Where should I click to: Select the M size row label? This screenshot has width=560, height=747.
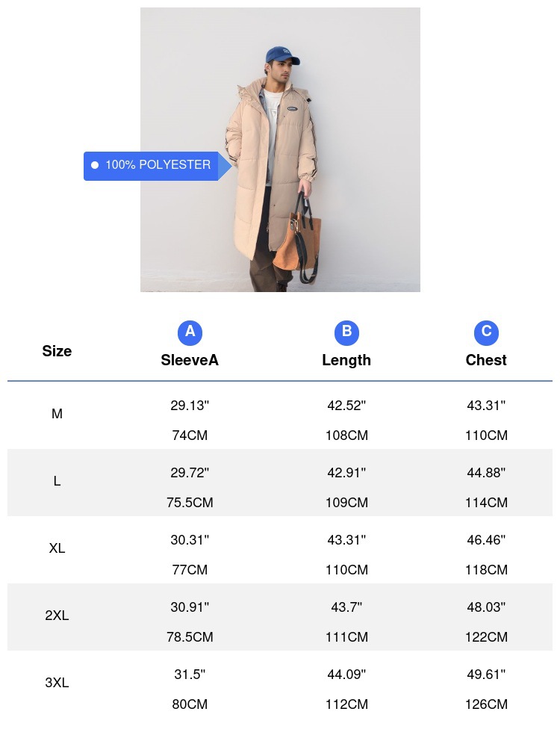[57, 414]
